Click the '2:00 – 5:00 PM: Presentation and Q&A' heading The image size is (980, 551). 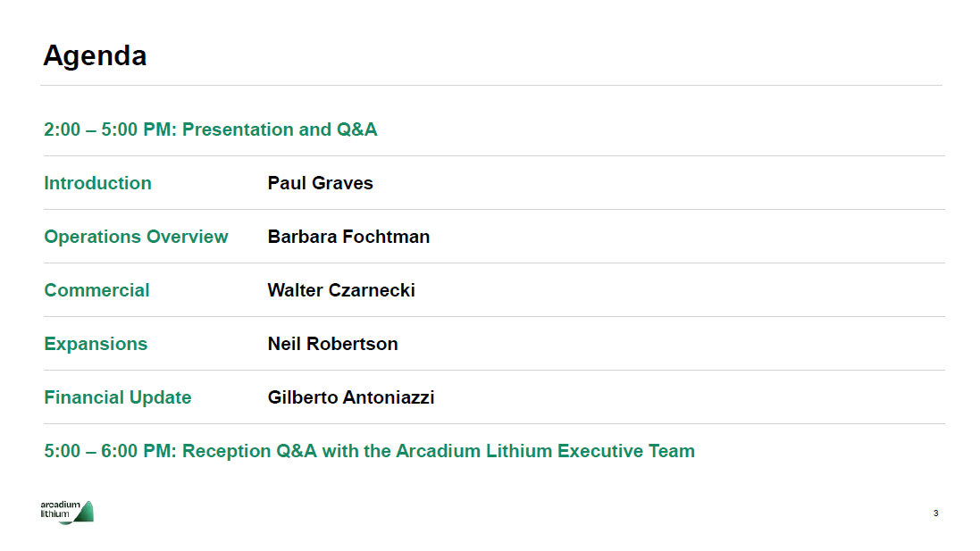click(x=210, y=129)
